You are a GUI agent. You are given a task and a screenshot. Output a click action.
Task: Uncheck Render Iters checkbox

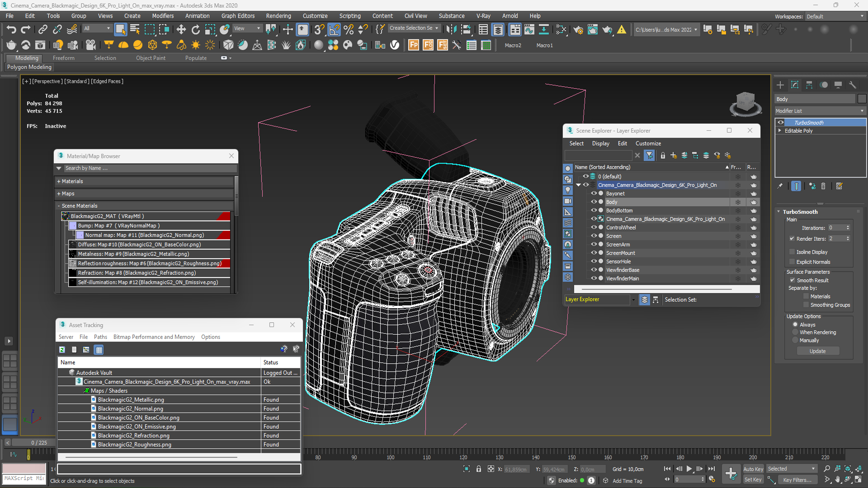(x=792, y=239)
